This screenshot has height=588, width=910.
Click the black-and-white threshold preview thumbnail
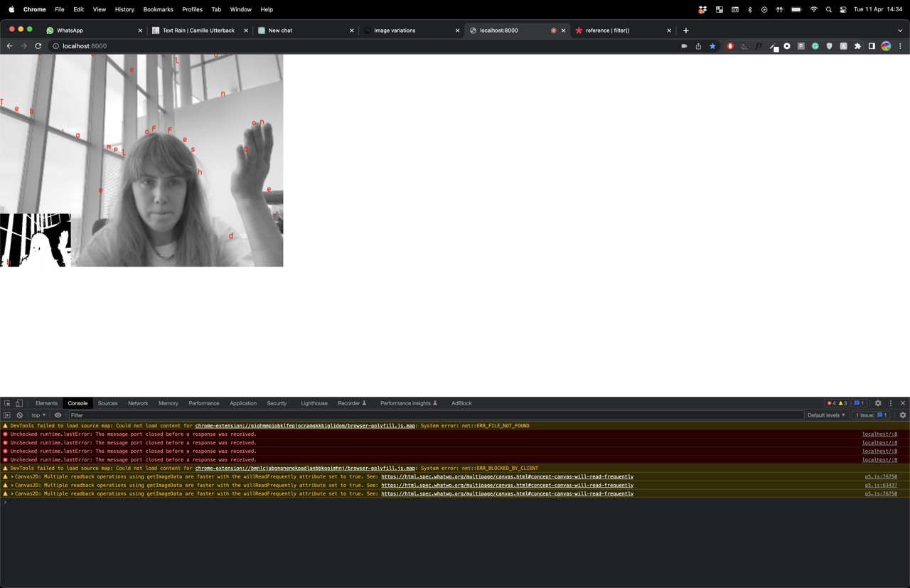pyautogui.click(x=36, y=240)
